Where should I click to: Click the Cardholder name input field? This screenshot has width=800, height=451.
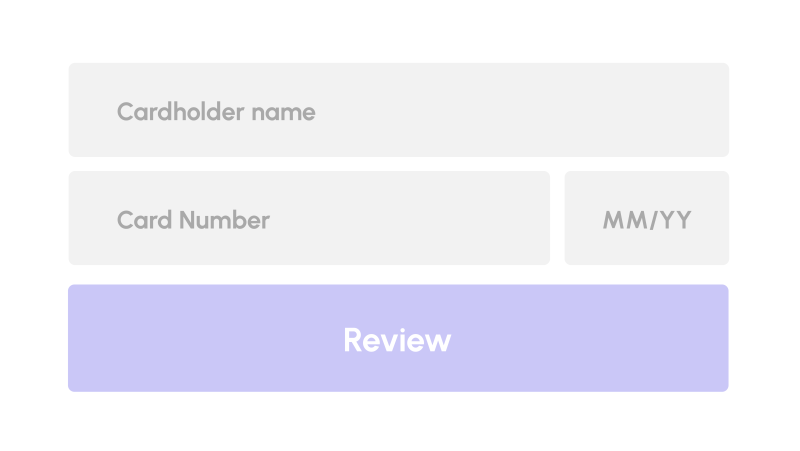click(398, 110)
